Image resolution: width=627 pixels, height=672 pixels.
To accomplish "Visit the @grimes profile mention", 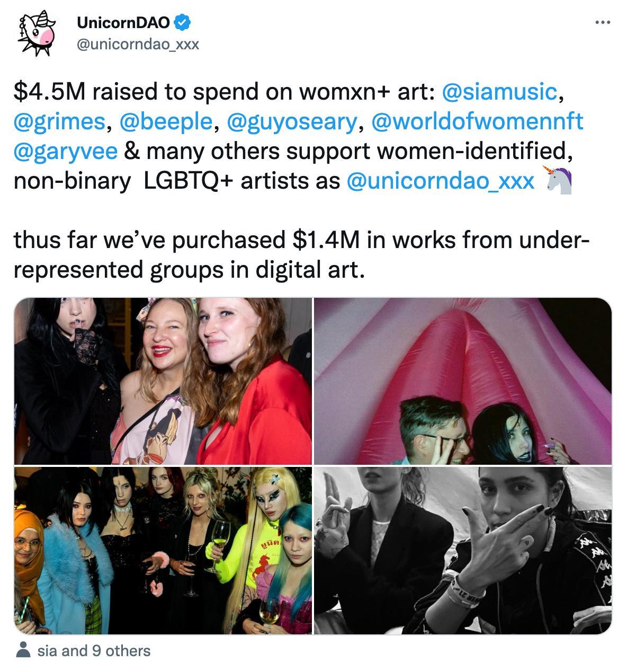I will (x=59, y=121).
